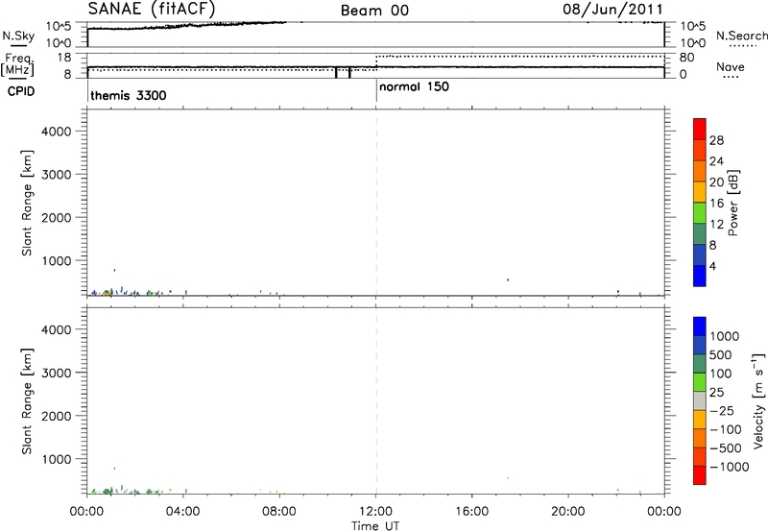This screenshot has height=532, width=768.
Task: Click the 'Time UT' axis title
Action: pyautogui.click(x=375, y=526)
